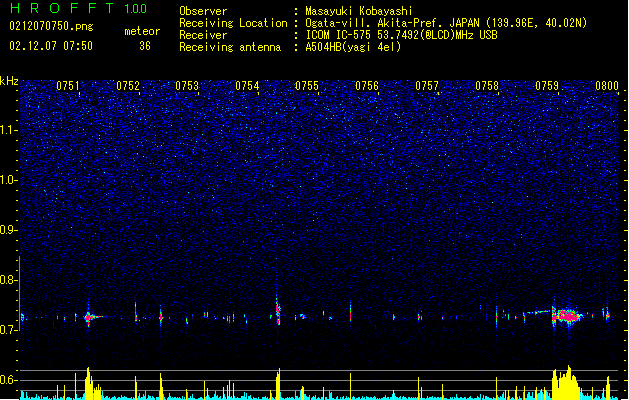Image resolution: width=629 pixels, height=400 pixels.
Task: Click the version number 1.0.0
Action: pyautogui.click(x=136, y=9)
